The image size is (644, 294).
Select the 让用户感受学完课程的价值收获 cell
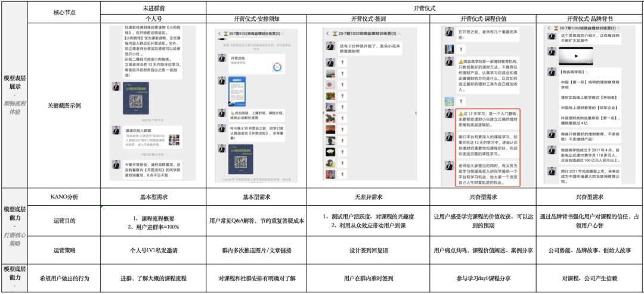point(483,221)
